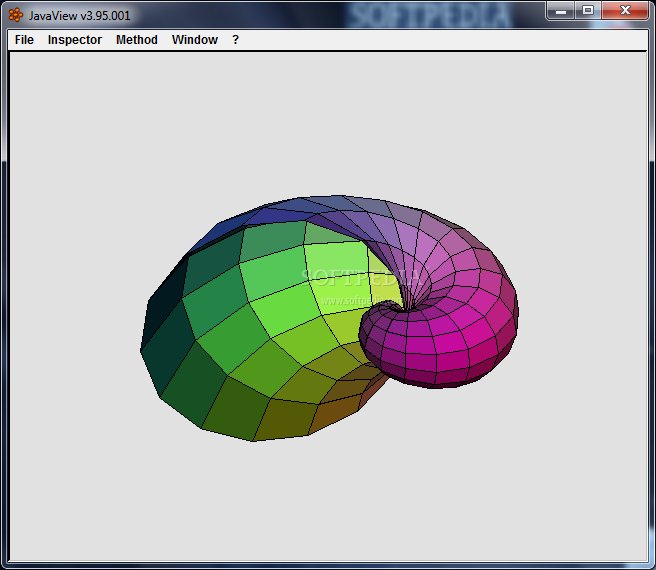Open the Window menu
The width and height of the screenshot is (656, 570).
(x=195, y=40)
